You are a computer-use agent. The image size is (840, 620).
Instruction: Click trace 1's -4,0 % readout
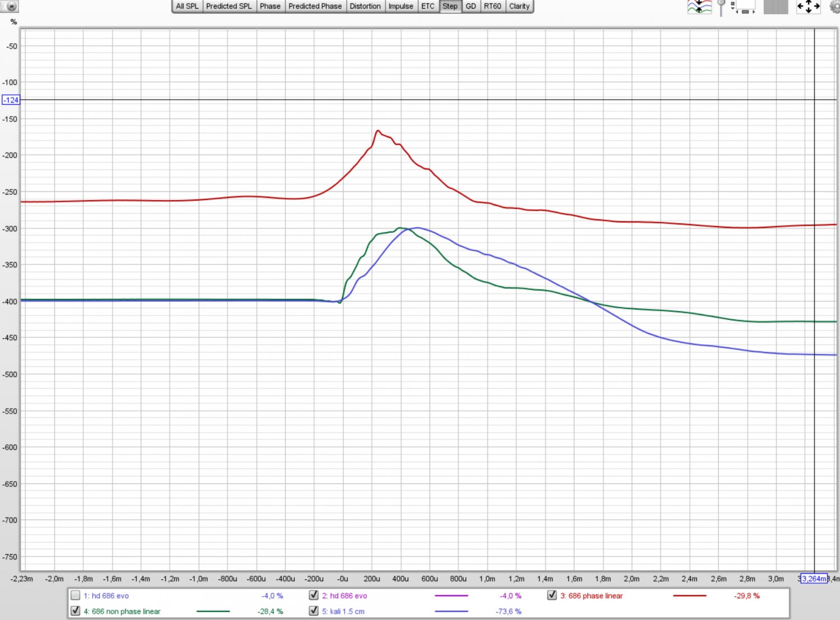pos(272,596)
